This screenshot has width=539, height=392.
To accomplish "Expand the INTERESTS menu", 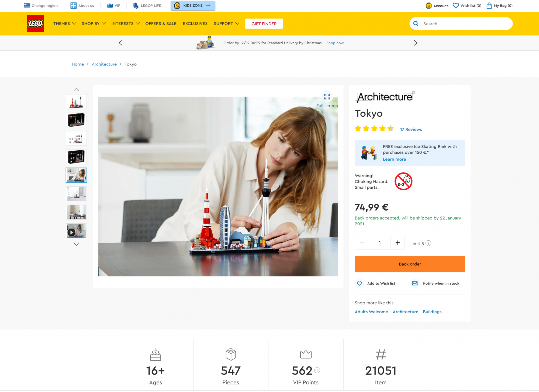I will click(126, 24).
